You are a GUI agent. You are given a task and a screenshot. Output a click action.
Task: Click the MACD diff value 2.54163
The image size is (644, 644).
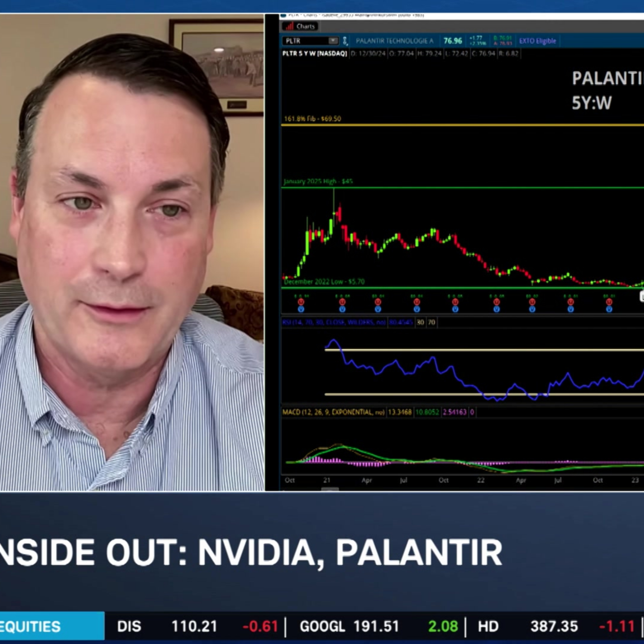[454, 412]
